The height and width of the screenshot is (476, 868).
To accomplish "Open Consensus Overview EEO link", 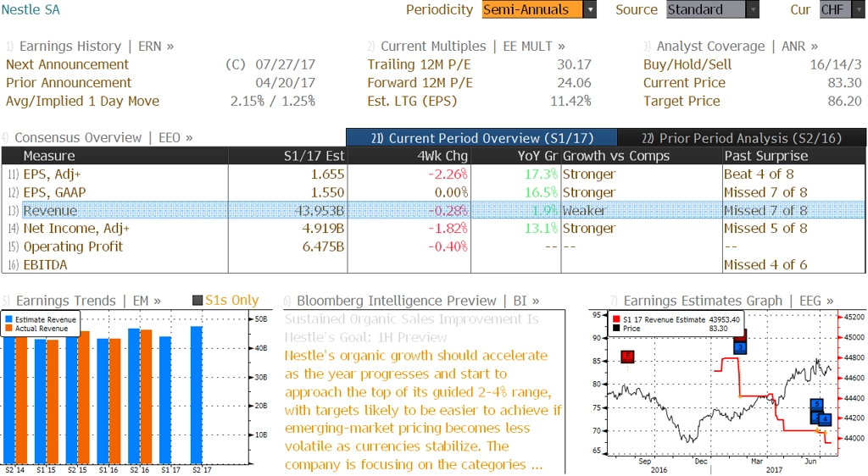I will point(103,138).
